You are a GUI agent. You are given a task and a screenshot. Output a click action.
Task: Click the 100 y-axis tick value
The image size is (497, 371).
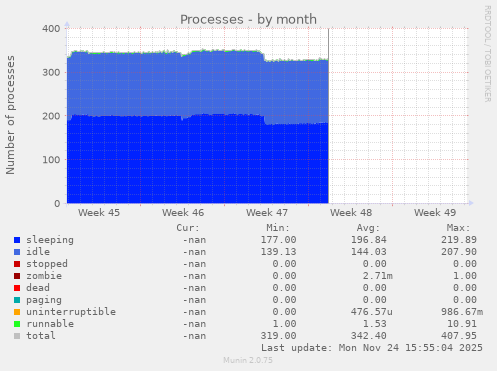(51, 160)
